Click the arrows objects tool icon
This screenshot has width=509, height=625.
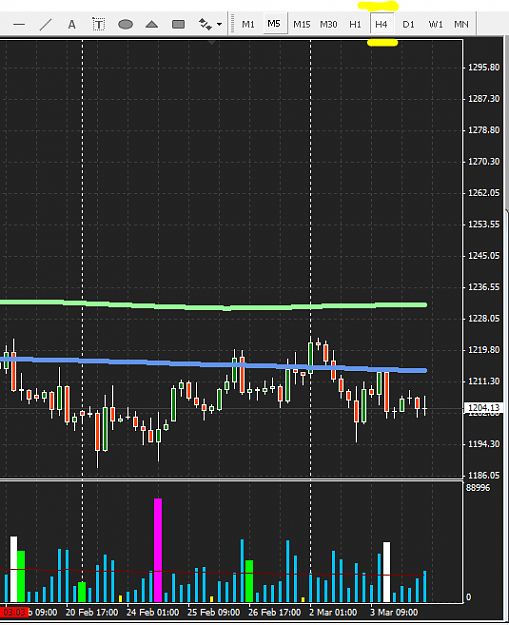click(205, 25)
